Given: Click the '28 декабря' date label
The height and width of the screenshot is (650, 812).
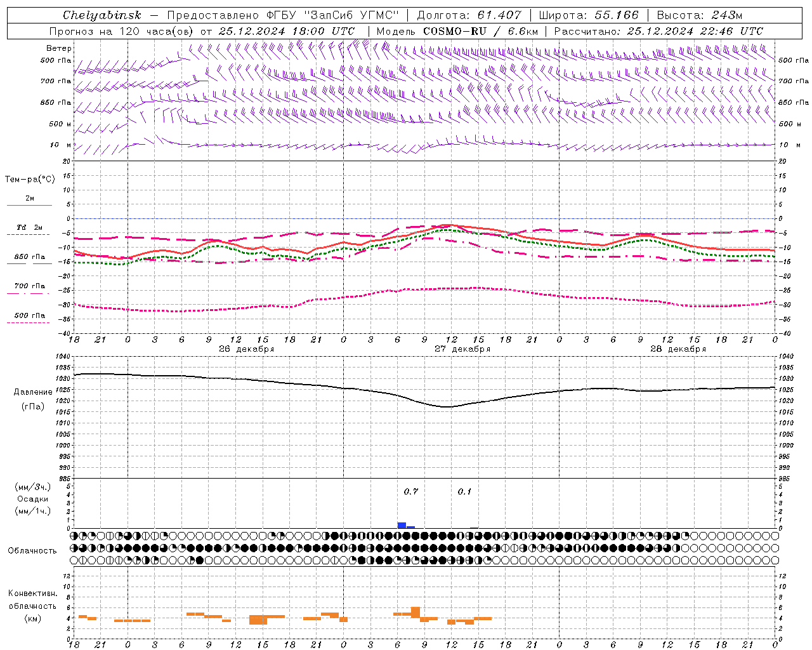Looking at the screenshot, I should pyautogui.click(x=678, y=349).
